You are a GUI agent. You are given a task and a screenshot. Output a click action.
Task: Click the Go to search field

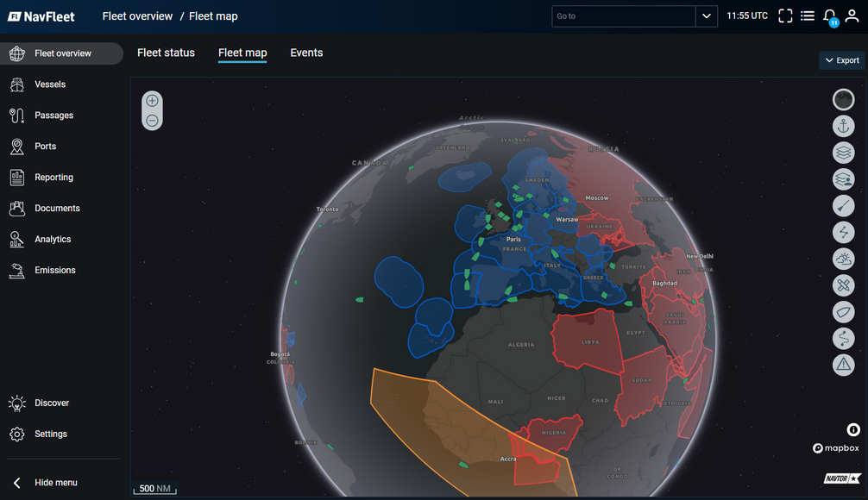pyautogui.click(x=623, y=16)
